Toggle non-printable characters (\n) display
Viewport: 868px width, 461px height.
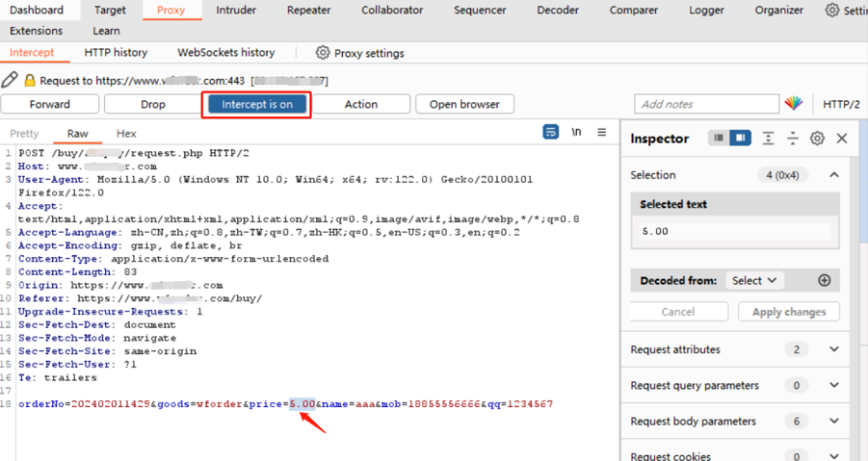[576, 132]
